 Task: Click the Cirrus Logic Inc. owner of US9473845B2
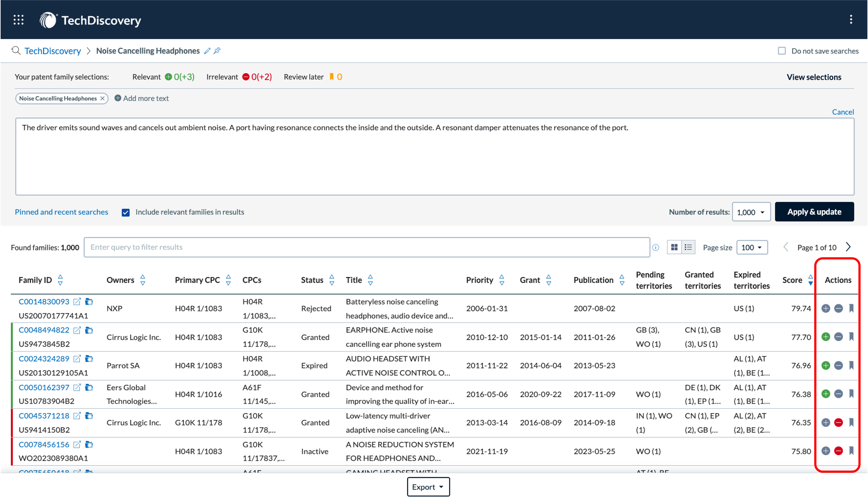click(x=133, y=337)
